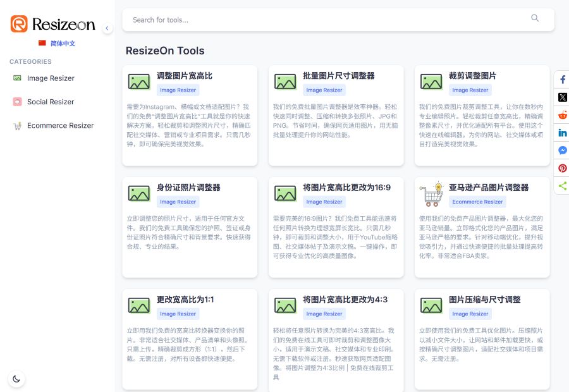Open the 身份证照片调整器 tool

tap(188, 188)
